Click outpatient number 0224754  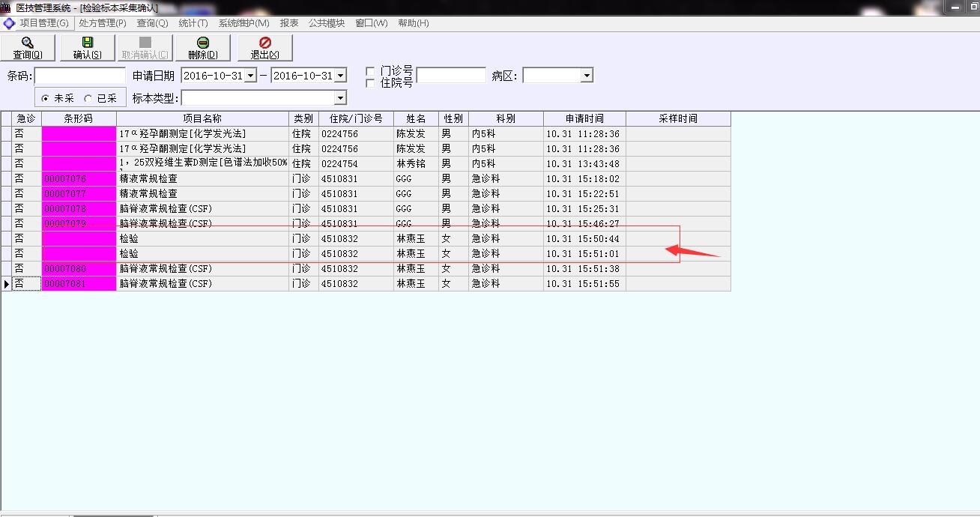(339, 164)
